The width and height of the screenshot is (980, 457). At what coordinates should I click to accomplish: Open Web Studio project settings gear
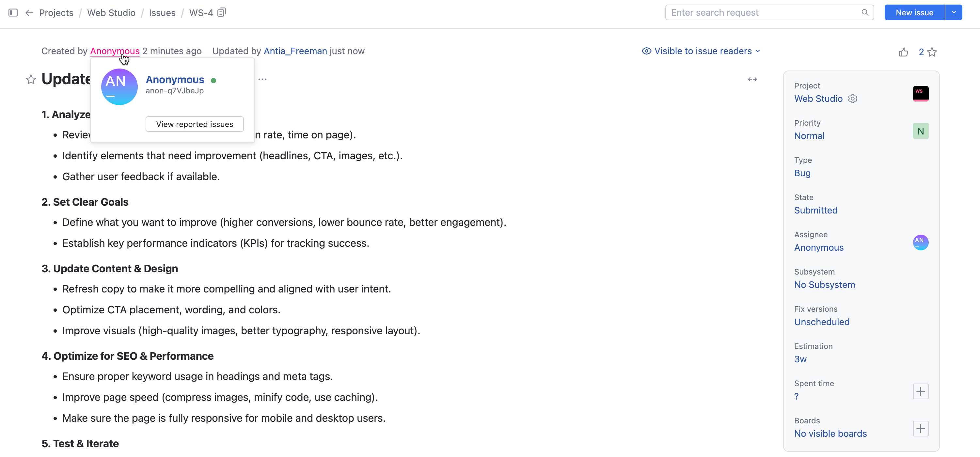coord(853,98)
